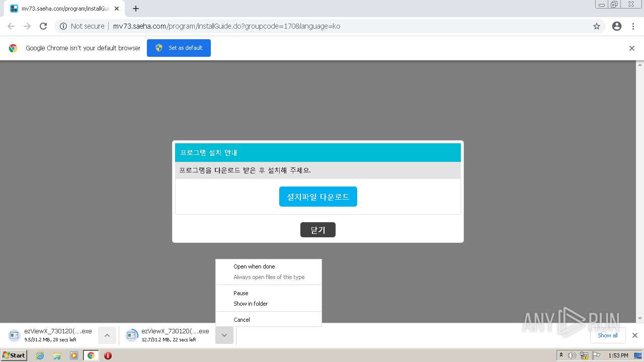Open the Chrome profile avatar
Viewport: 644px width, 362px height.
click(617, 26)
